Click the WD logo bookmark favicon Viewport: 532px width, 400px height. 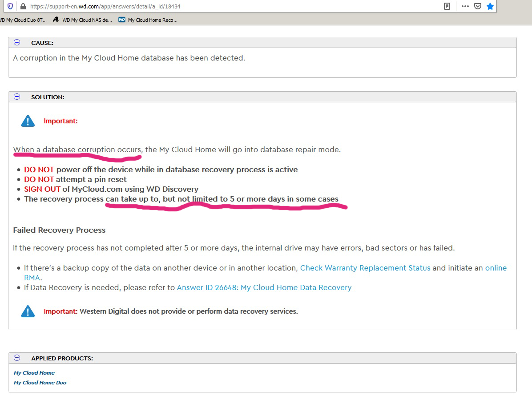click(122, 20)
